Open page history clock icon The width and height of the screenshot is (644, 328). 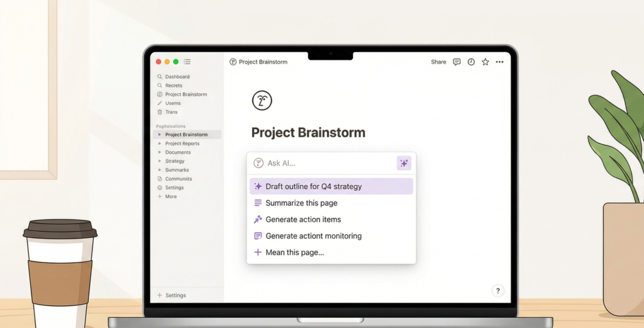point(471,62)
